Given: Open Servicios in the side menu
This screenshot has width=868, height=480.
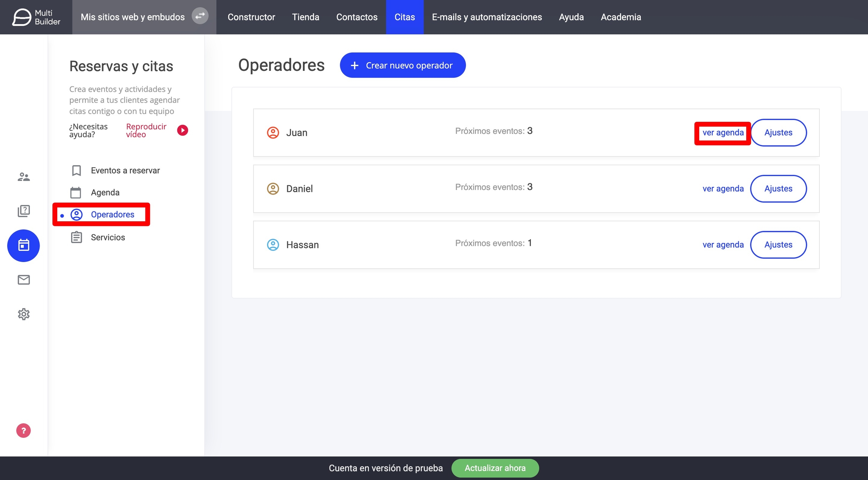Looking at the screenshot, I should (x=108, y=237).
